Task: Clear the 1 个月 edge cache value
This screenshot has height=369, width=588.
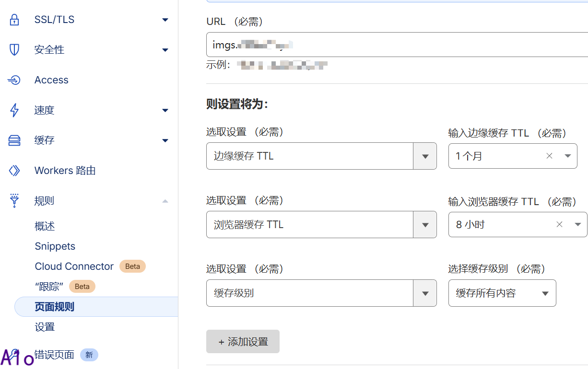Action: click(x=550, y=156)
